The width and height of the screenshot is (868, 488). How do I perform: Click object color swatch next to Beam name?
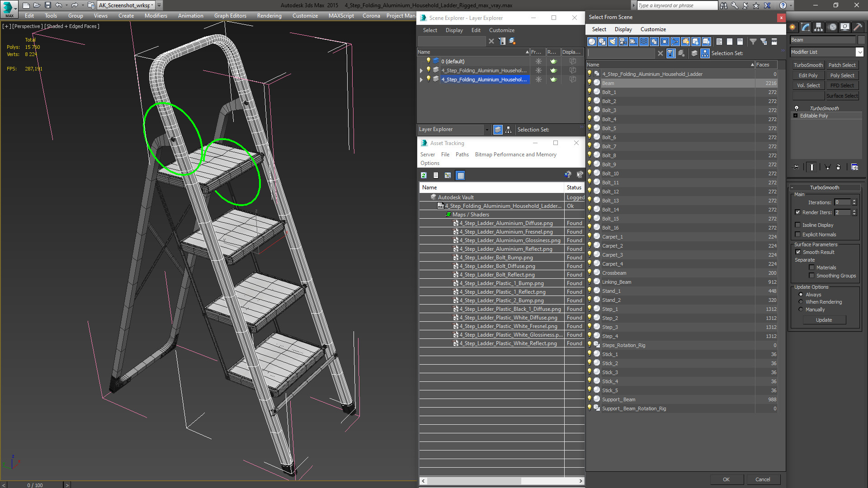(861, 40)
